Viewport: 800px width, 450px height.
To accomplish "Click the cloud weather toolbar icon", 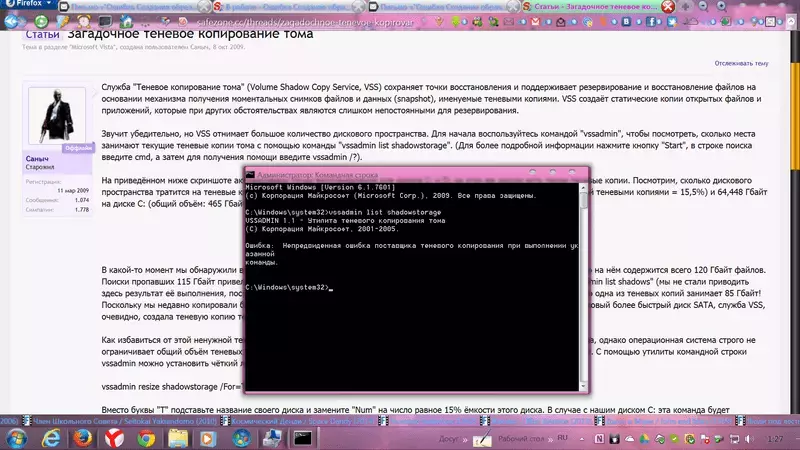I will tap(690, 22).
